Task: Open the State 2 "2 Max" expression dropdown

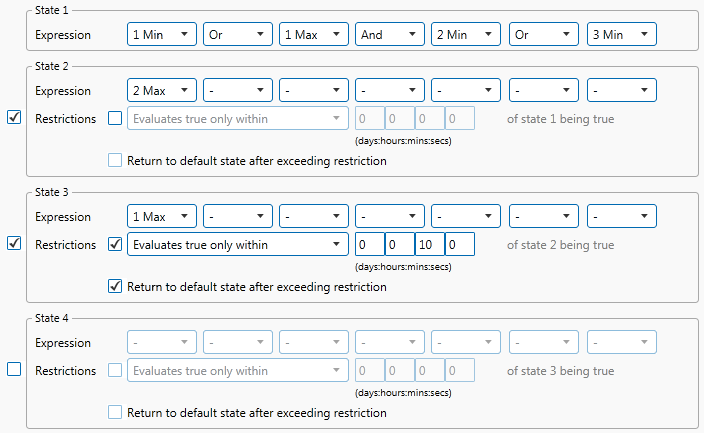Action: pyautogui.click(x=162, y=91)
